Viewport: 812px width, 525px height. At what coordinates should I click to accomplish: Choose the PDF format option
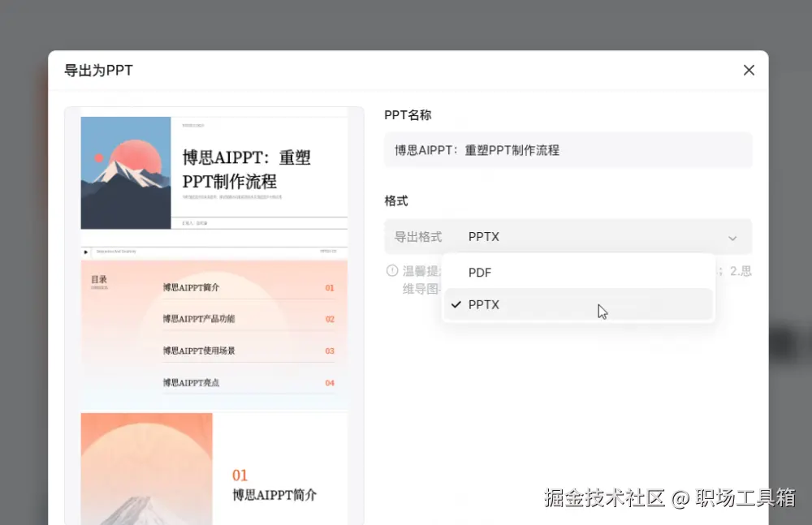tap(578, 273)
